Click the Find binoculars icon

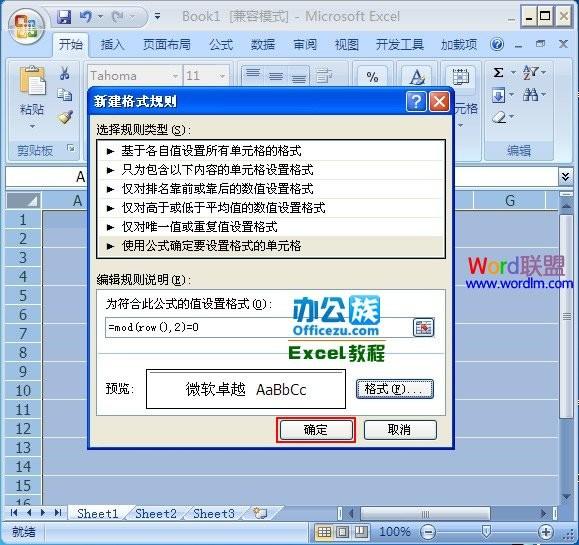(531, 95)
